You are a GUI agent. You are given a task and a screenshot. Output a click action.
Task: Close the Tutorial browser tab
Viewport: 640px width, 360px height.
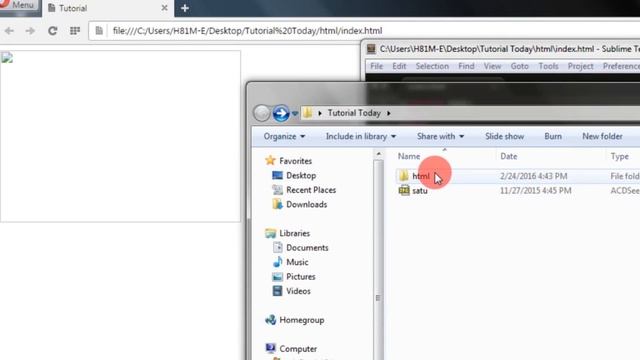[164, 8]
